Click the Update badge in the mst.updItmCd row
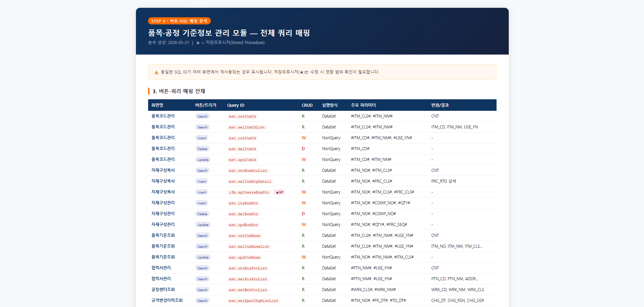 click(203, 160)
